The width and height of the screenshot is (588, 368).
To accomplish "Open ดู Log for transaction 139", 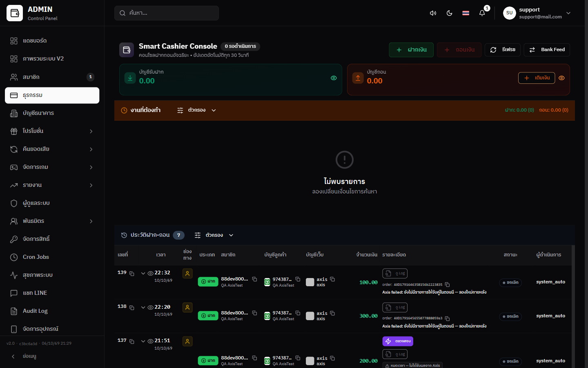I will click(x=395, y=274).
